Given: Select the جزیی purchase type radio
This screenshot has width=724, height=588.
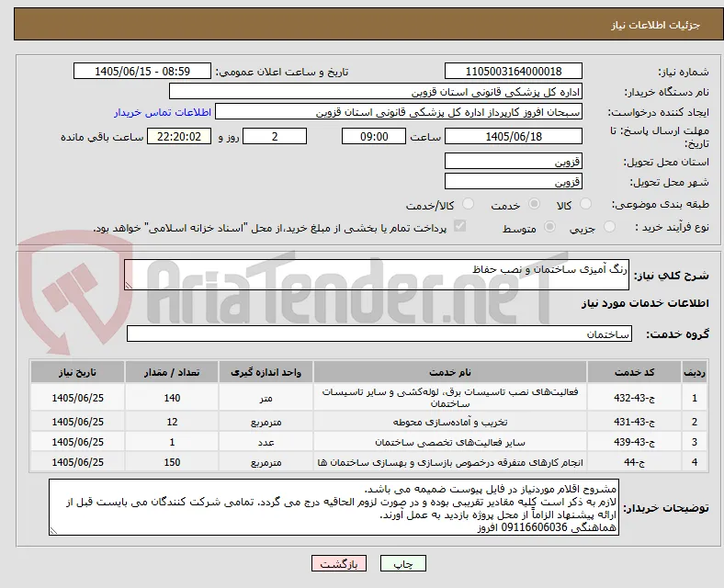Looking at the screenshot, I should 609,227.
